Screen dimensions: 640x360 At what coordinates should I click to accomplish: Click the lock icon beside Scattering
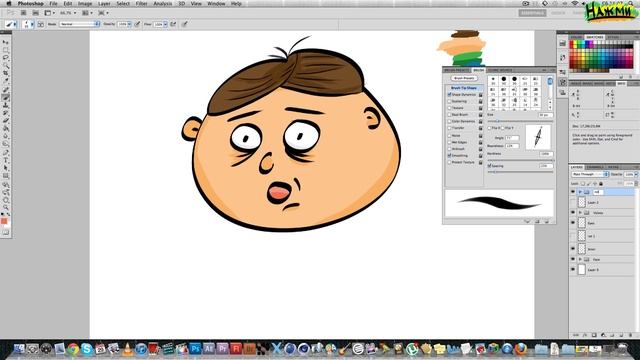pos(480,101)
